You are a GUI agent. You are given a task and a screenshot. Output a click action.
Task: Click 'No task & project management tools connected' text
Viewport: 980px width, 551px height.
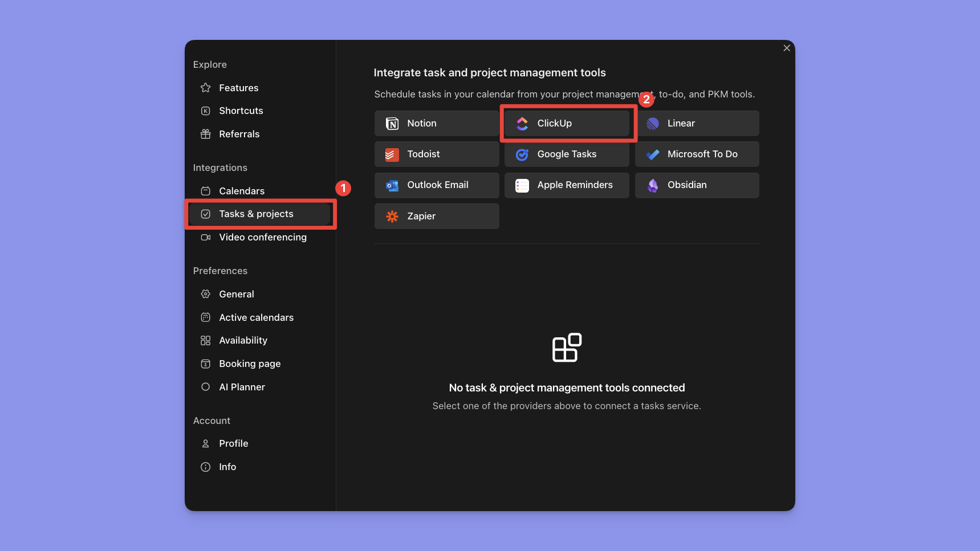click(567, 387)
